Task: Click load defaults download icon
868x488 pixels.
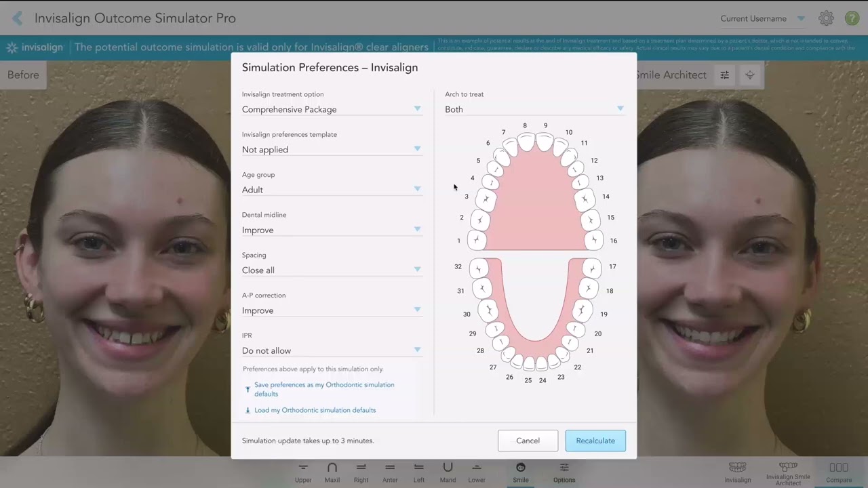Action: point(248,410)
